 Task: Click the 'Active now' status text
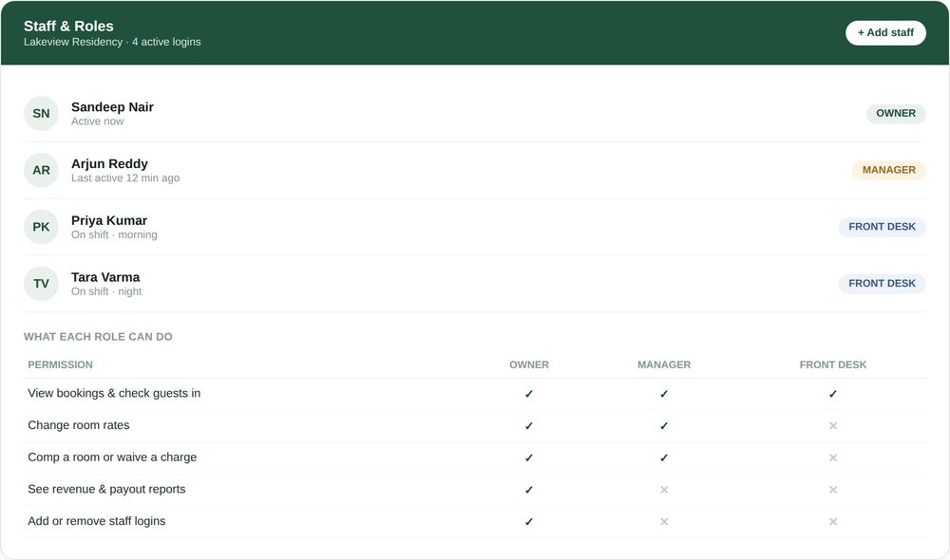coord(98,121)
